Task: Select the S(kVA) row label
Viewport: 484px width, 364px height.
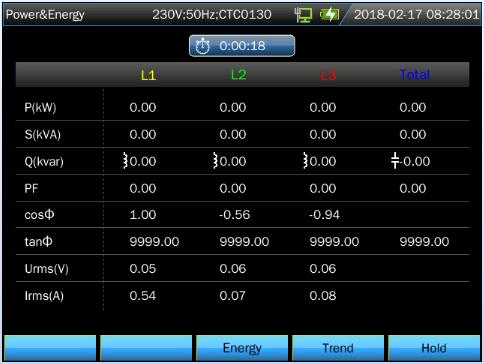Action: (x=43, y=135)
